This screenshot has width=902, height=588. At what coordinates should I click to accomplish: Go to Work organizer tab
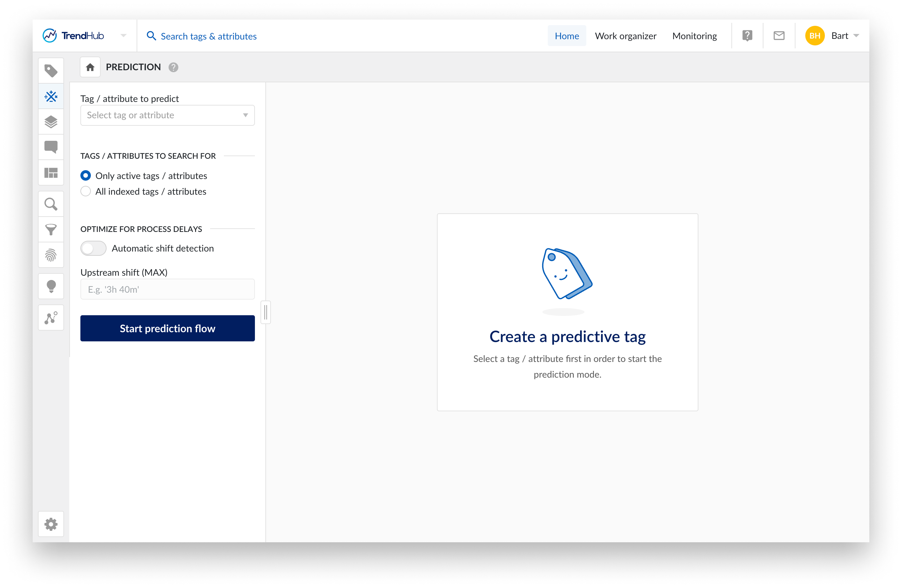point(625,36)
